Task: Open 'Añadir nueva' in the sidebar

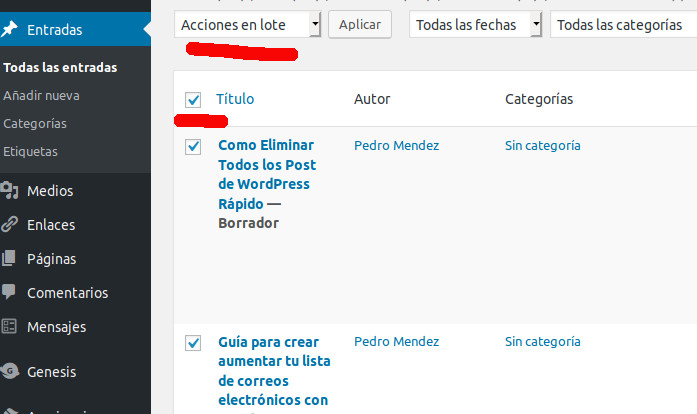Action: pos(41,96)
